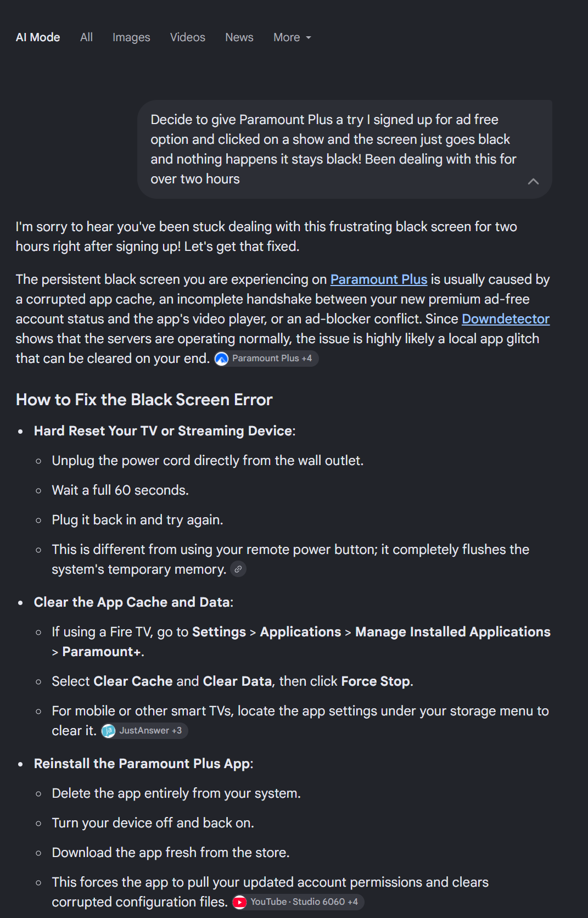The height and width of the screenshot is (918, 588).
Task: Click the Hard Reset Your TV bullet heading
Action: click(x=165, y=431)
